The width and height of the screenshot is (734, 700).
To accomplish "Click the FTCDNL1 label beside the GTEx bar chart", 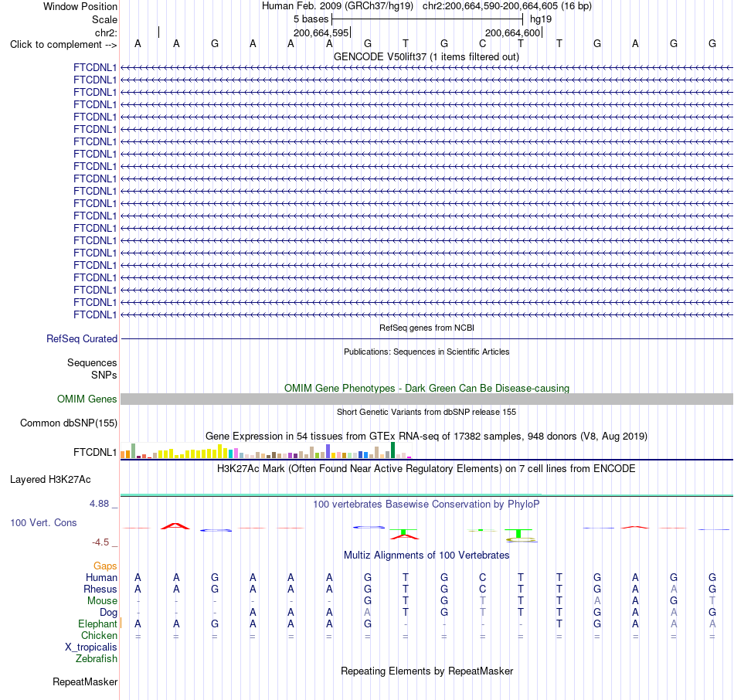I will click(x=95, y=452).
